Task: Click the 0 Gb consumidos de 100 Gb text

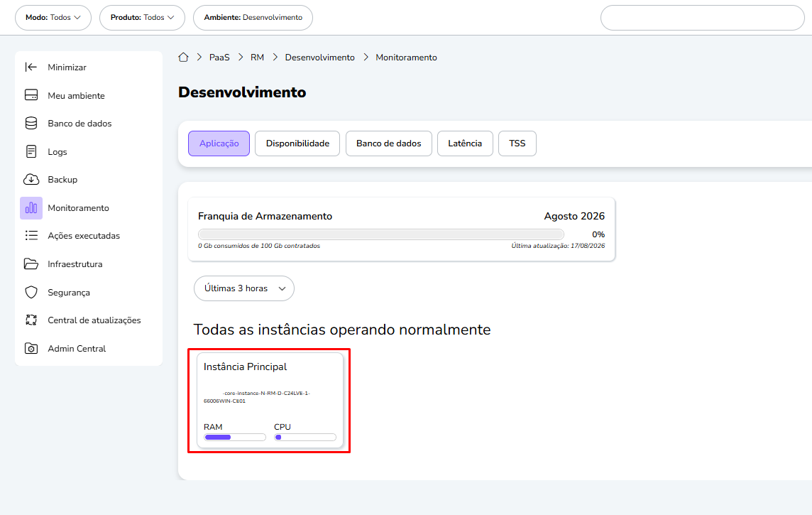Action: coord(259,246)
